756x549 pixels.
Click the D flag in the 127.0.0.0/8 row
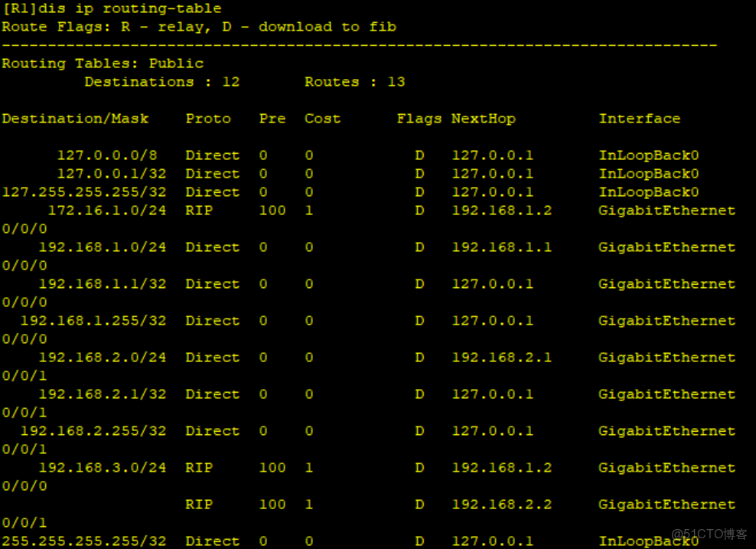point(419,155)
